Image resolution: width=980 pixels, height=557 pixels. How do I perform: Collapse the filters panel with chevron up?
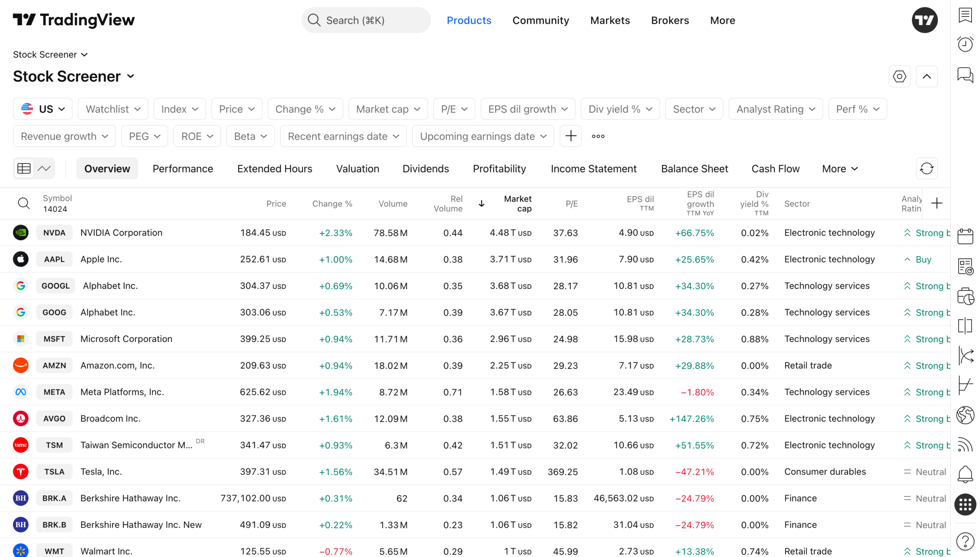tap(926, 77)
